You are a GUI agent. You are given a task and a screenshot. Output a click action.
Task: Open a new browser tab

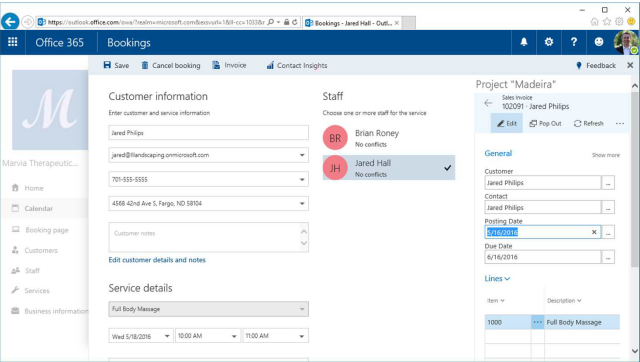pos(409,23)
